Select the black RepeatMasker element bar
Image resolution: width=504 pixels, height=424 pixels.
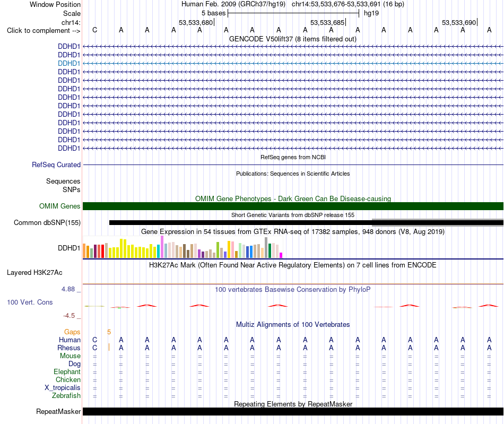click(x=293, y=411)
